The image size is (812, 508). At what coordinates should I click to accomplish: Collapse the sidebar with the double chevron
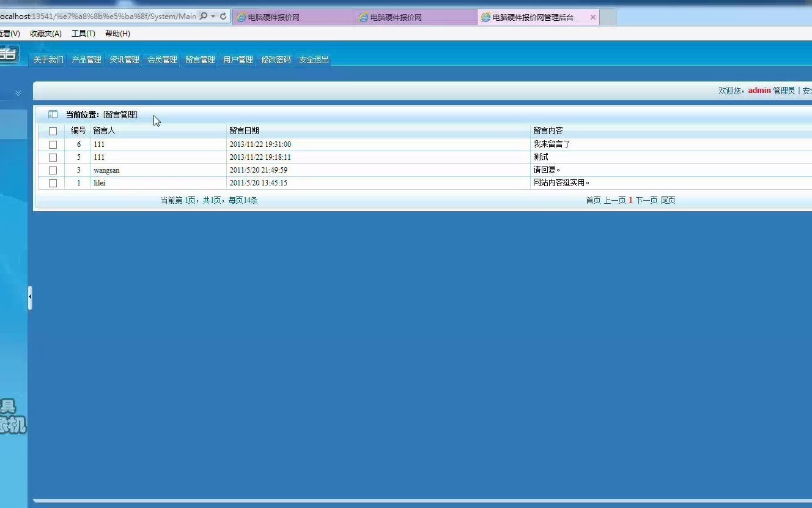(x=18, y=93)
